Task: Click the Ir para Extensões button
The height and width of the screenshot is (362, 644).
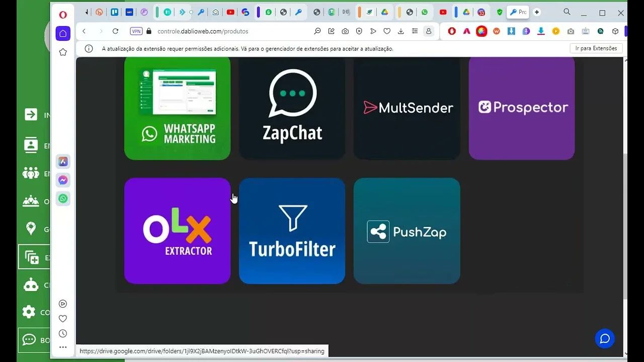Action: [x=596, y=48]
